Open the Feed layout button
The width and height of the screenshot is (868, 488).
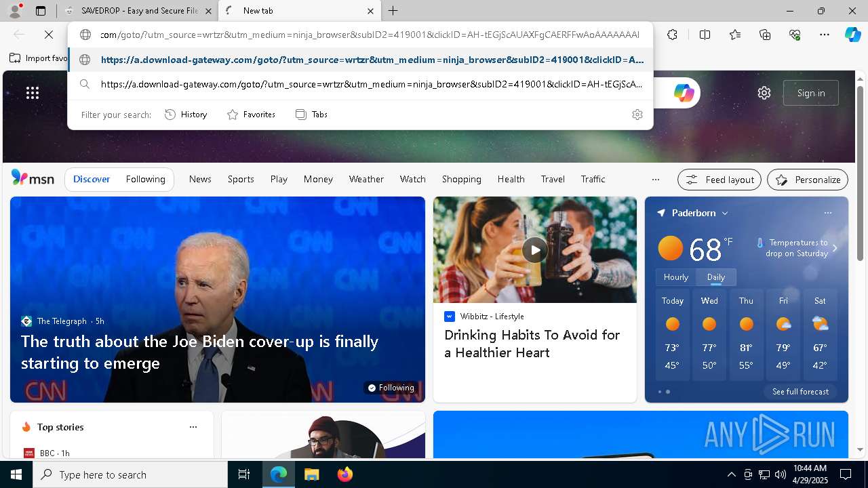720,180
